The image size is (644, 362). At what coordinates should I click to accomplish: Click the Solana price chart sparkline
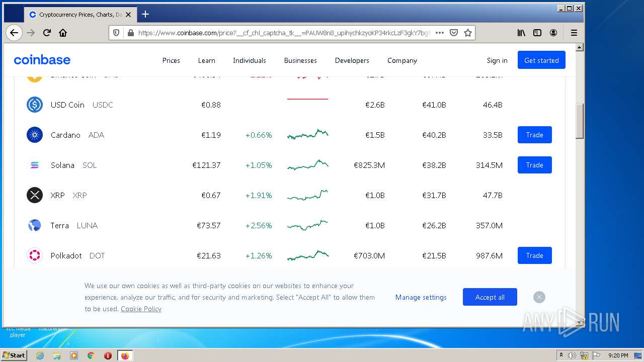pos(308,164)
